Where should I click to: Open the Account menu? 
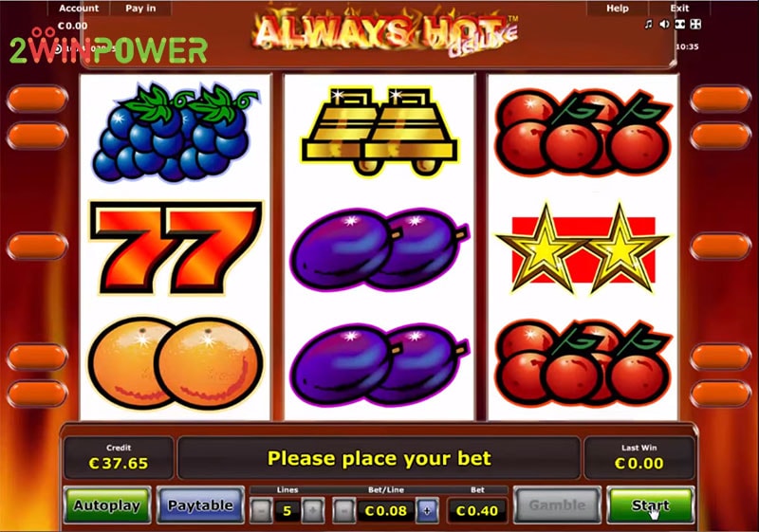pyautogui.click(x=79, y=9)
